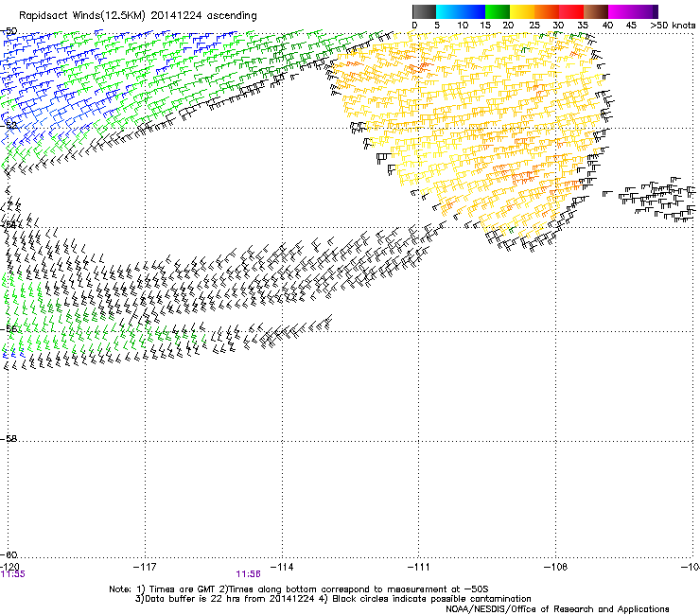
Task: Click the -114 longitude axis label
Action: point(282,567)
